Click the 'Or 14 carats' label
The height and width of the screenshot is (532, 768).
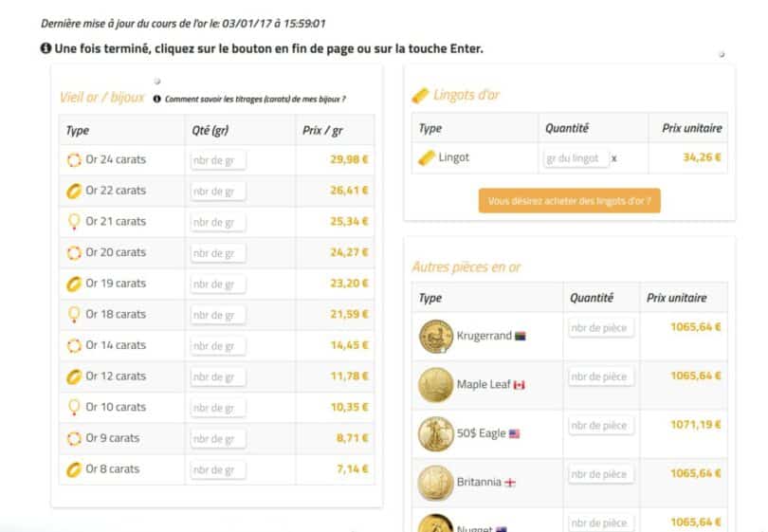point(116,345)
